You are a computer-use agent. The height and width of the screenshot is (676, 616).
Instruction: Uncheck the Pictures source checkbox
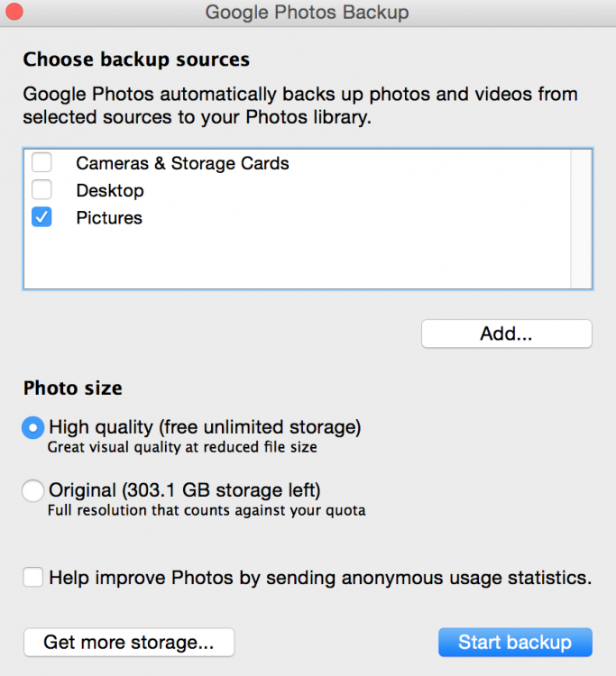[41, 217]
